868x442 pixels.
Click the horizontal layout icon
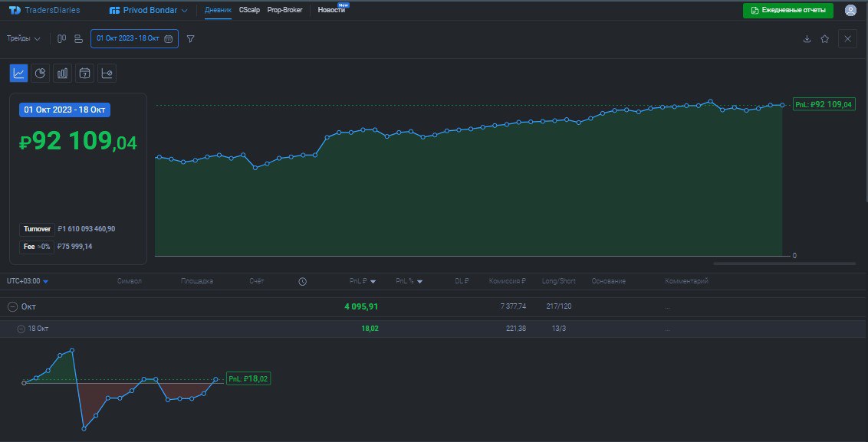coord(78,38)
